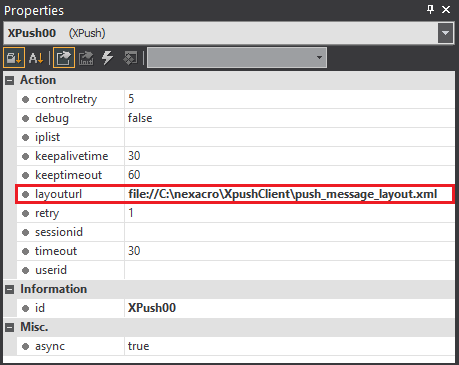459x365 pixels.
Task: Show events with lightning bolt icon
Action: [x=107, y=58]
